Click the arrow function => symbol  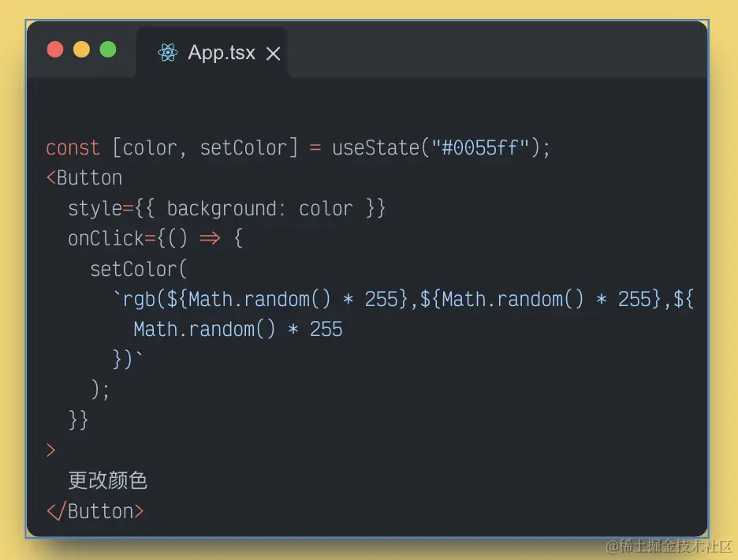tap(210, 238)
